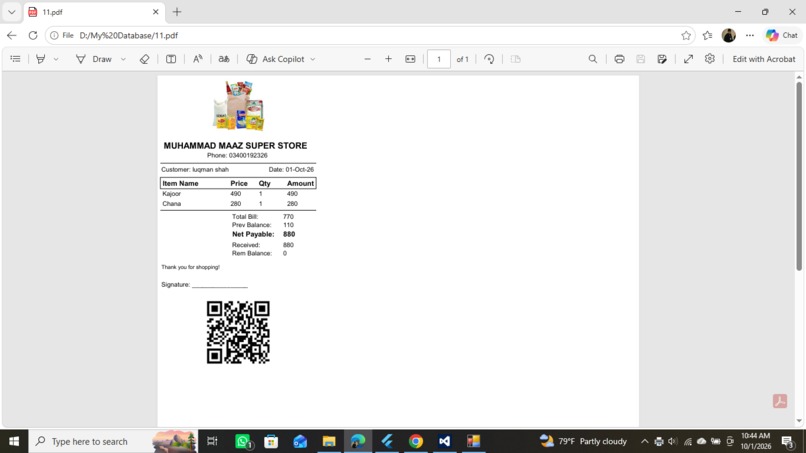Open Flutter app from taskbar
Image resolution: width=806 pixels, height=453 pixels.
click(x=387, y=441)
